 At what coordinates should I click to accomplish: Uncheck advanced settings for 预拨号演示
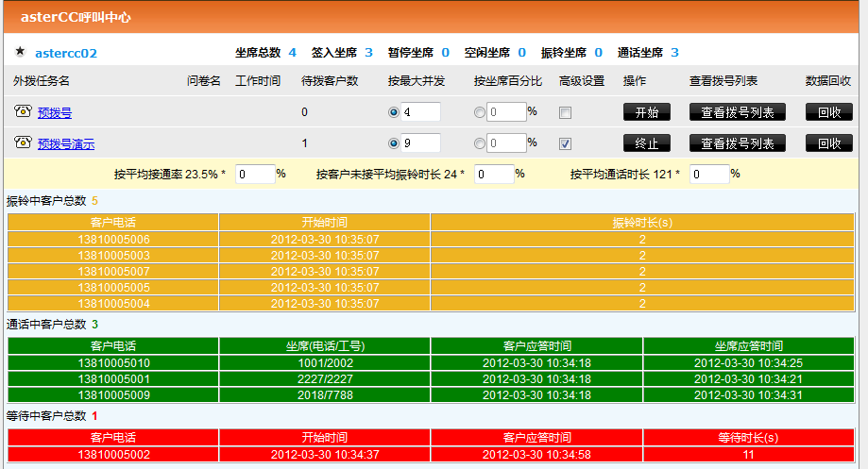[565, 143]
